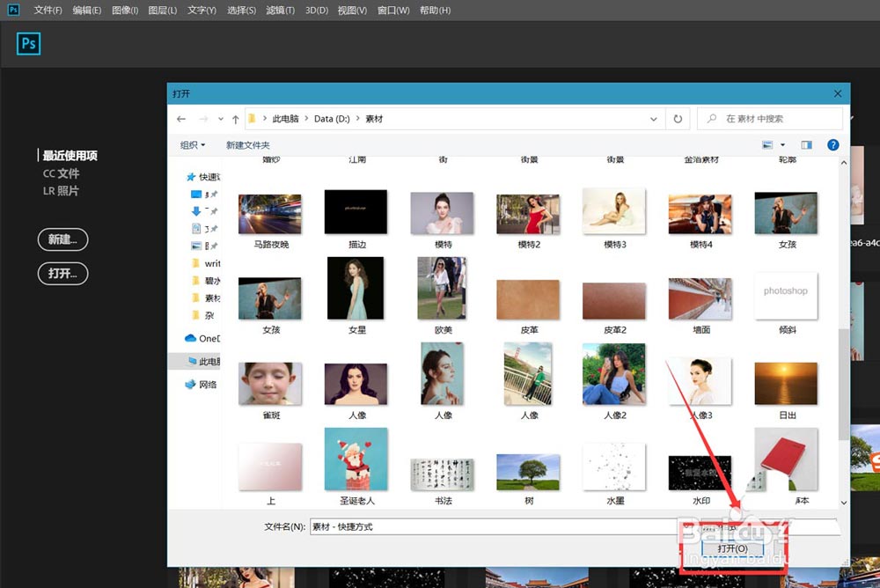880x588 pixels.
Task: Open the recent locations dropdown arrow
Action: click(221, 119)
